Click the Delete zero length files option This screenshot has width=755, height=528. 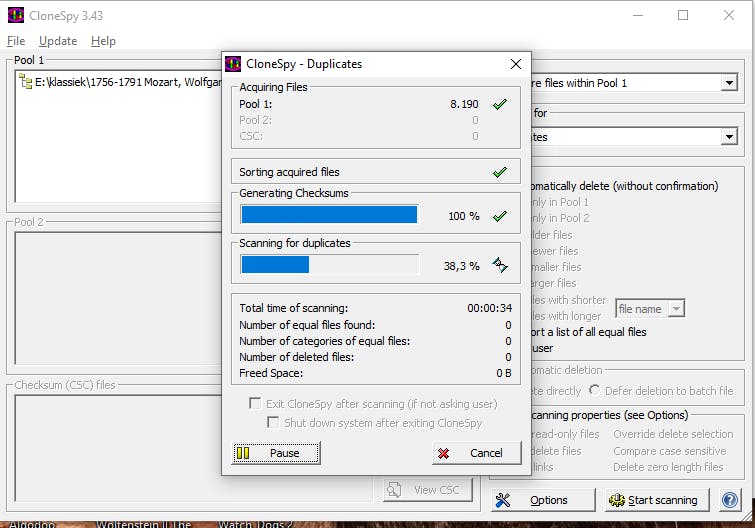coord(668,467)
